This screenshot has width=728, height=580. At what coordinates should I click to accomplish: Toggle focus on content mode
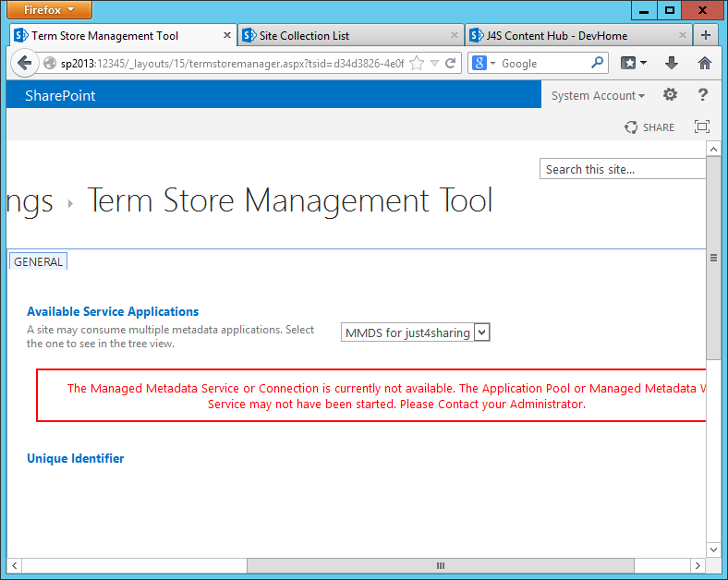pyautogui.click(x=702, y=127)
